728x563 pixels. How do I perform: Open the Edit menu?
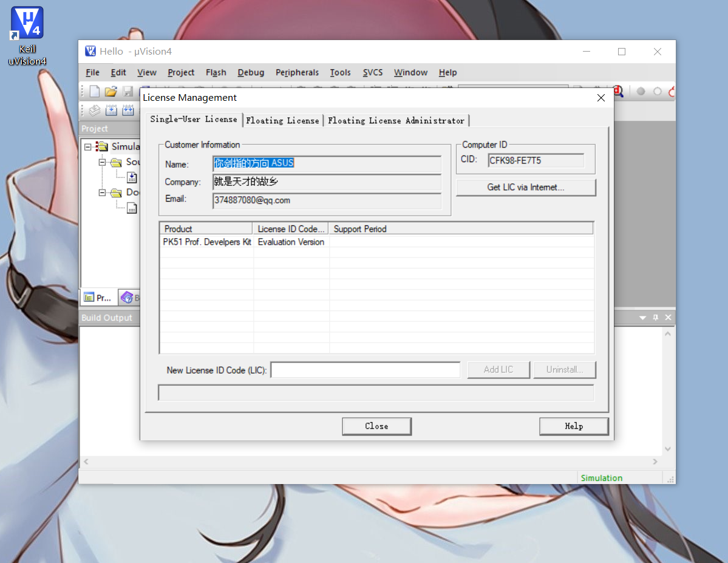point(118,72)
